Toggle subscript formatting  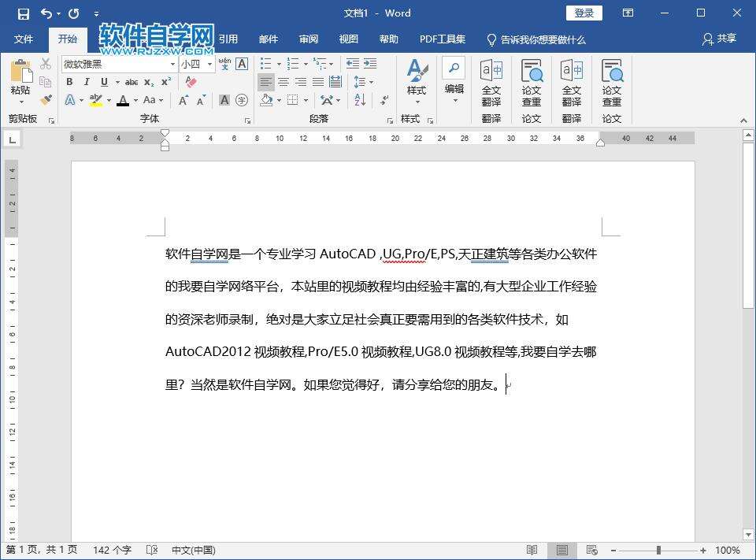click(149, 82)
